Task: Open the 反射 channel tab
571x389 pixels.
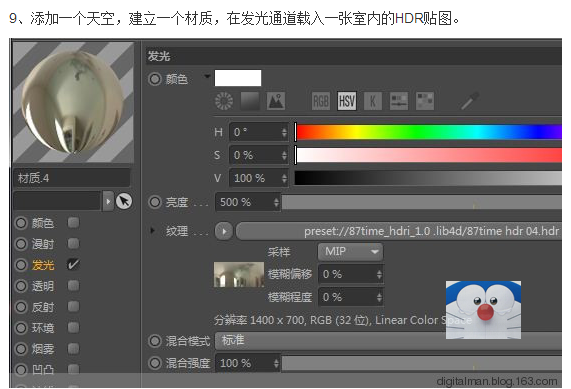Action: pyautogui.click(x=43, y=307)
